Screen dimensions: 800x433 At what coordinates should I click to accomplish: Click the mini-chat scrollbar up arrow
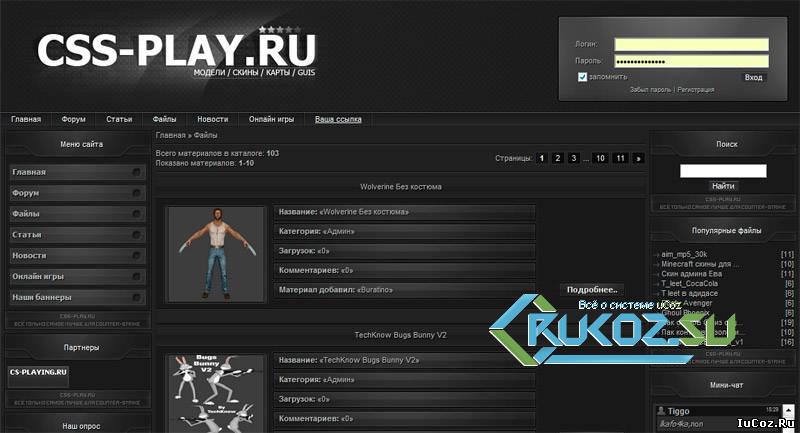click(789, 410)
